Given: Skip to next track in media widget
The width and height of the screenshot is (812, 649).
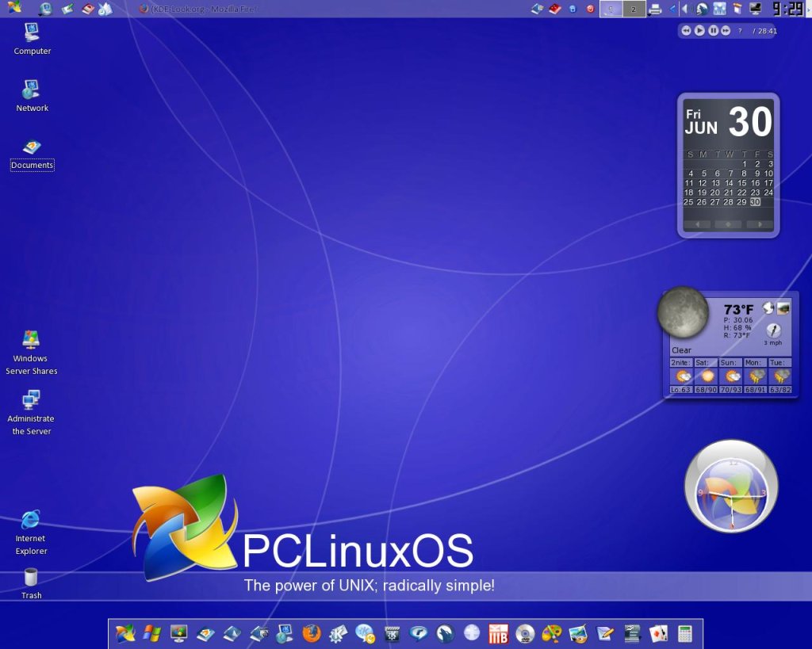Looking at the screenshot, I should tap(726, 31).
